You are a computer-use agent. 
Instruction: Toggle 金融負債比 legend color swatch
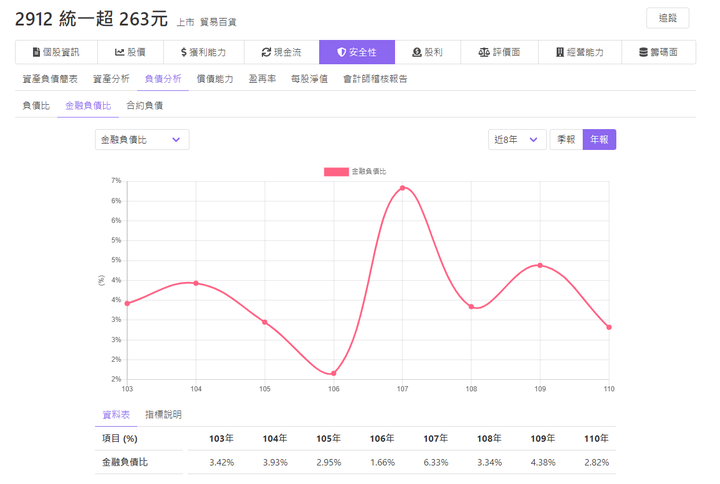point(336,172)
